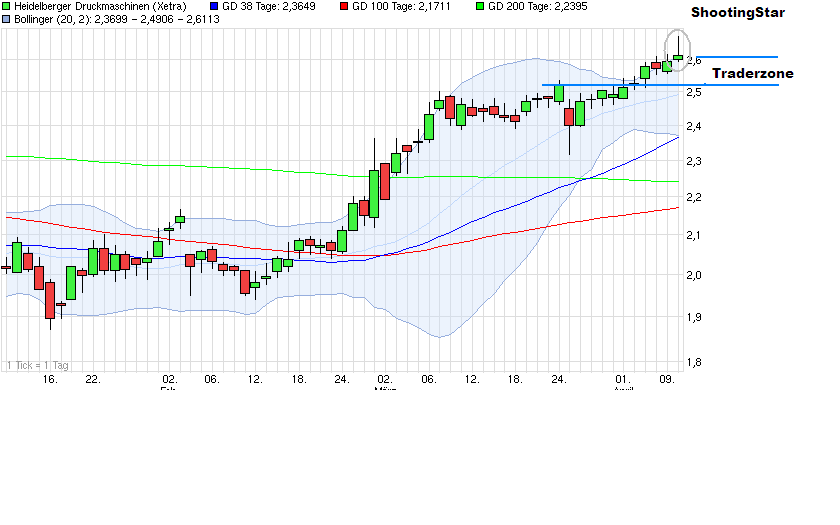Select the 'GD 100 Tage: 2,1711' legend text
Viewport: 840px width, 525px height.
tap(401, 6)
